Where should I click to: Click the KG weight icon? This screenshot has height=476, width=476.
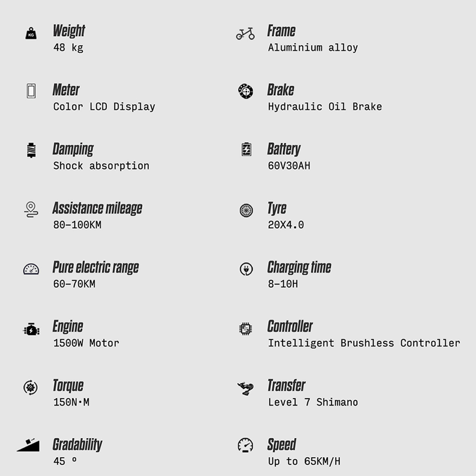(x=31, y=33)
